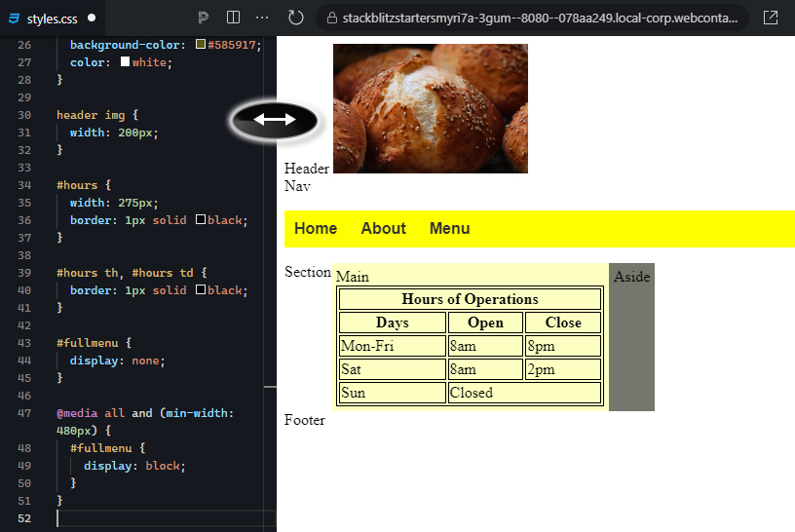Click line number 30 in the gutter
The image size is (795, 532).
[24, 115]
